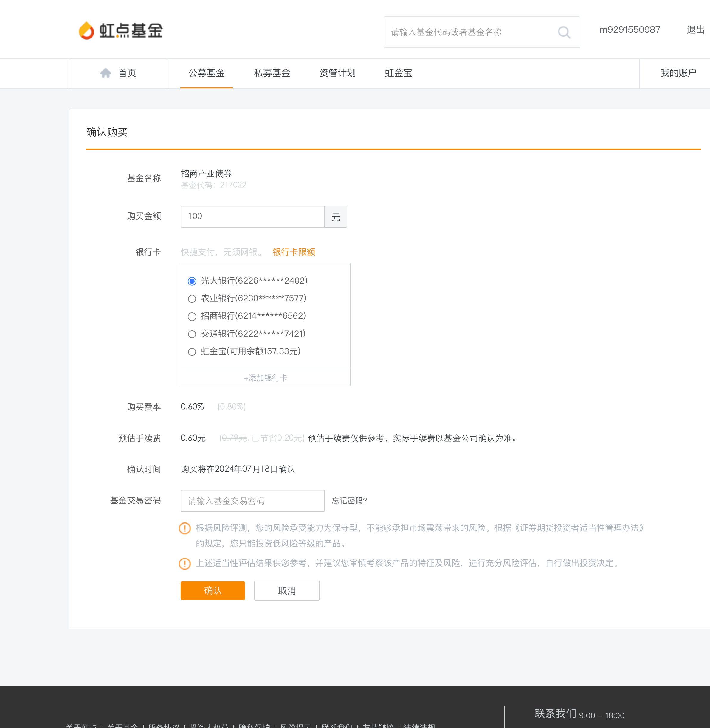Open 我的账户 menu
The image size is (710, 728).
tap(678, 73)
